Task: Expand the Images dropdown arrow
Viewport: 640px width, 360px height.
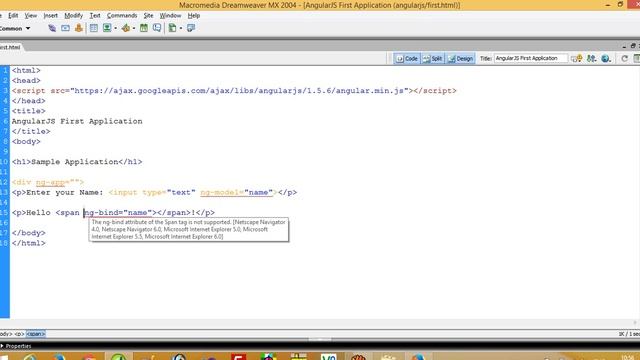Action: (x=116, y=29)
